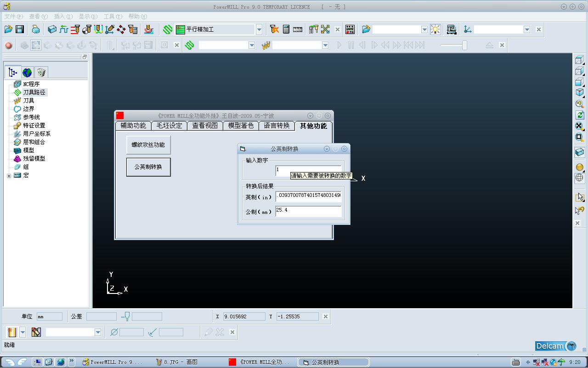Click the 公英制转换 button
The height and width of the screenshot is (368, 588).
(148, 167)
